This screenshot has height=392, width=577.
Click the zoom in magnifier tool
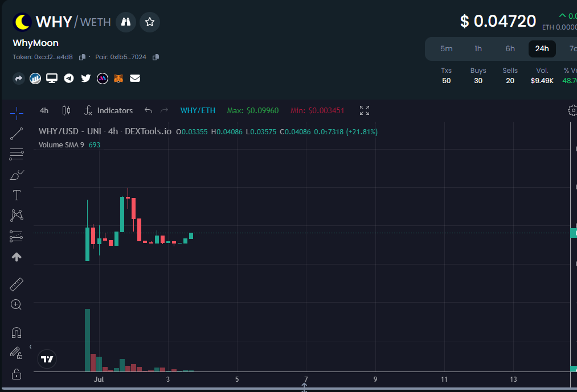click(16, 305)
